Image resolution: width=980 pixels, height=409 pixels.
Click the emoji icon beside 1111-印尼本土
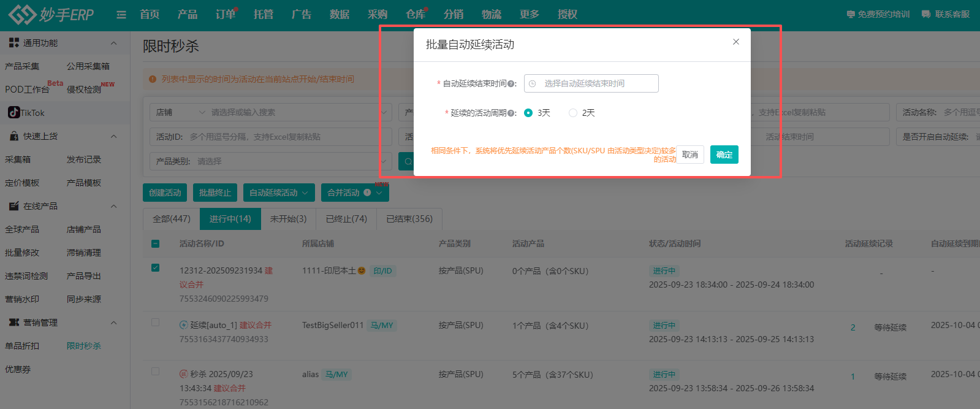362,270
